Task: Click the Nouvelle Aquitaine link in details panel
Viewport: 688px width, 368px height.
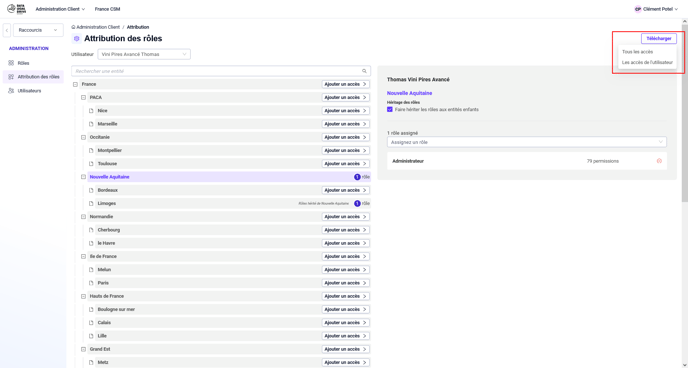Action: click(x=409, y=93)
